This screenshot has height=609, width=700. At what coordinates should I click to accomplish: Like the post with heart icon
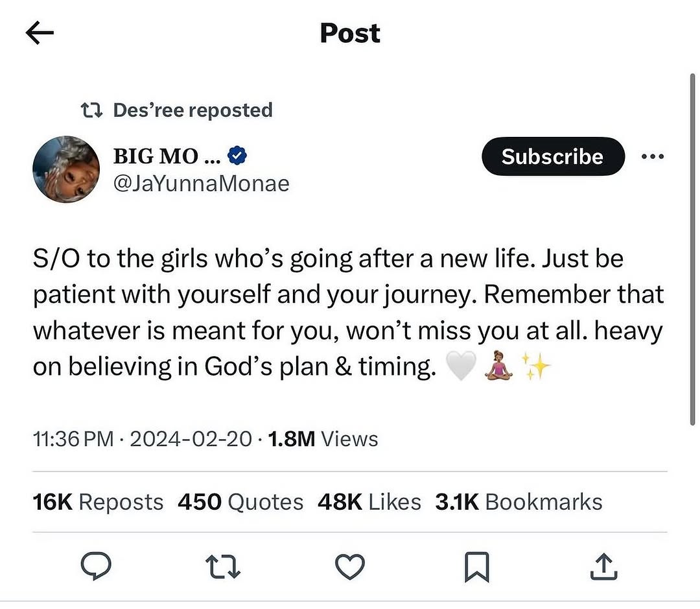(350, 567)
